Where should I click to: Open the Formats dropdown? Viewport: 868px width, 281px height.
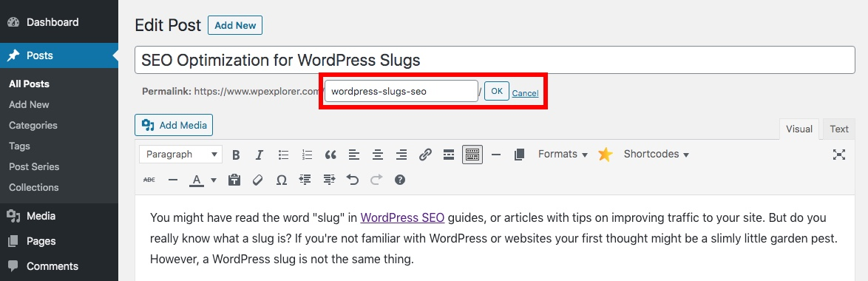pyautogui.click(x=563, y=155)
